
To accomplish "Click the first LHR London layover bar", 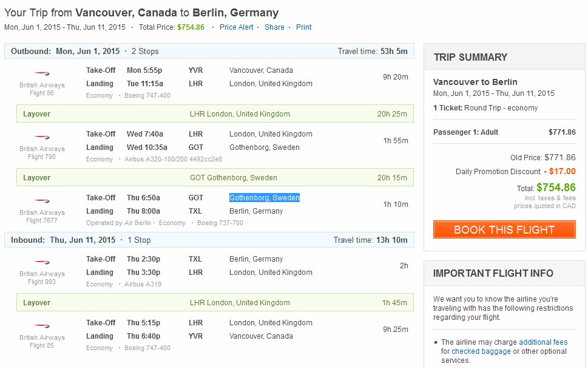I will [215, 114].
